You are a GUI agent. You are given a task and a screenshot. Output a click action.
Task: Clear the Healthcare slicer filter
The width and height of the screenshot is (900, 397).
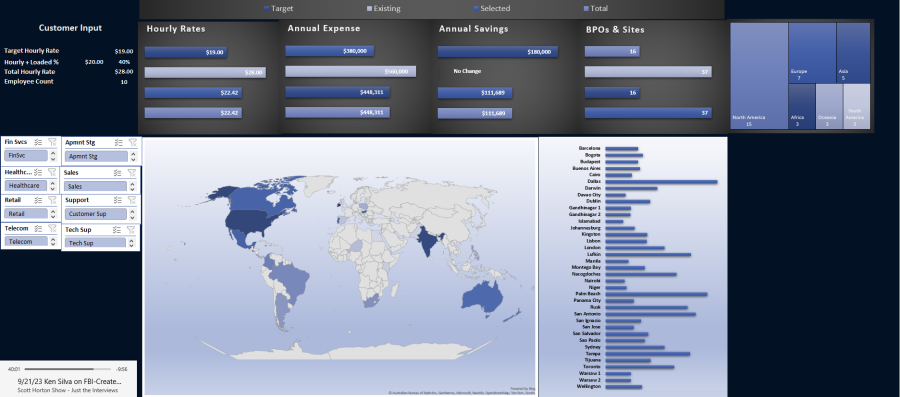click(52, 172)
